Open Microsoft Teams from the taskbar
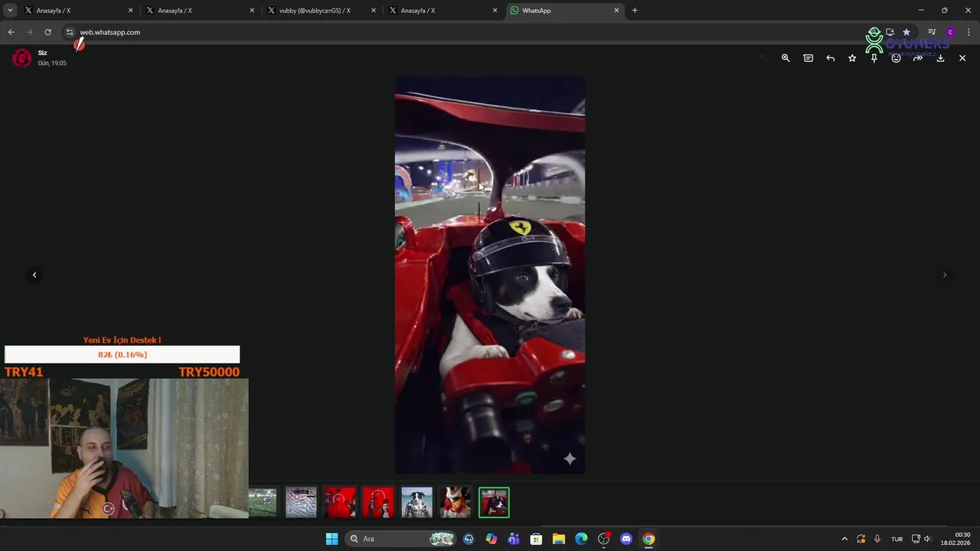Screen dimensions: 980x551 tap(514, 539)
